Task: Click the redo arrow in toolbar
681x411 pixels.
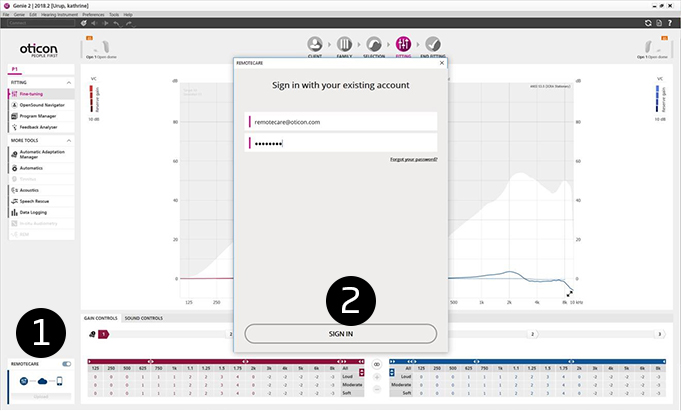Action: point(129,23)
